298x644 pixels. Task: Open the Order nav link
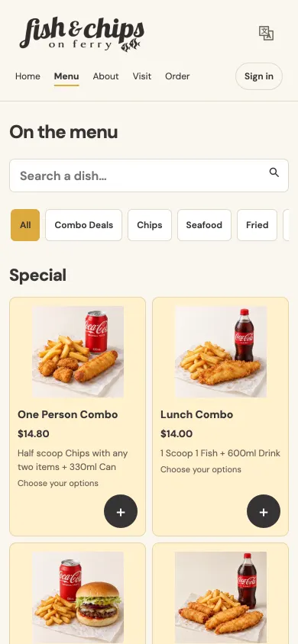pyautogui.click(x=177, y=76)
